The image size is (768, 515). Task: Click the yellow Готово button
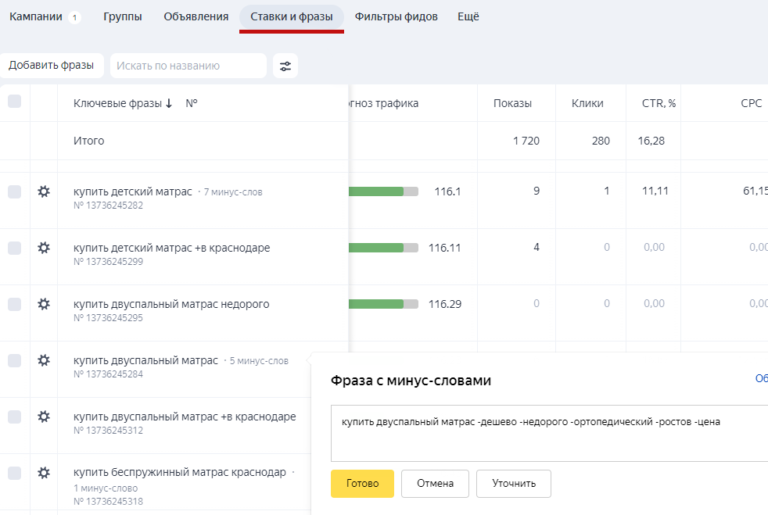click(x=362, y=484)
